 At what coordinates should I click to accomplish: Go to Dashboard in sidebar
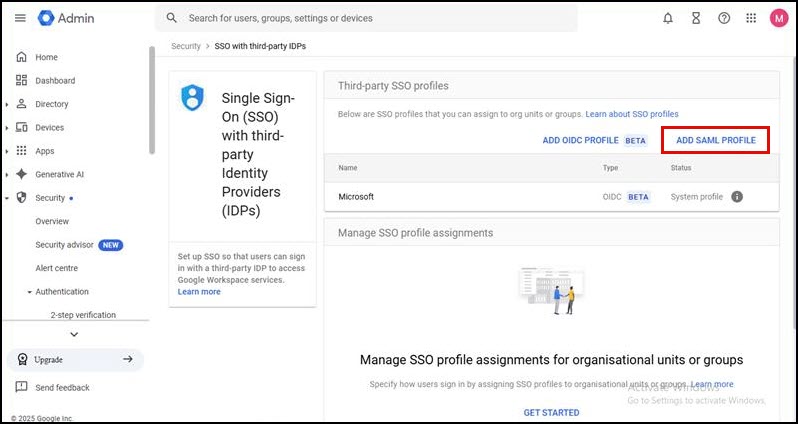pos(54,81)
